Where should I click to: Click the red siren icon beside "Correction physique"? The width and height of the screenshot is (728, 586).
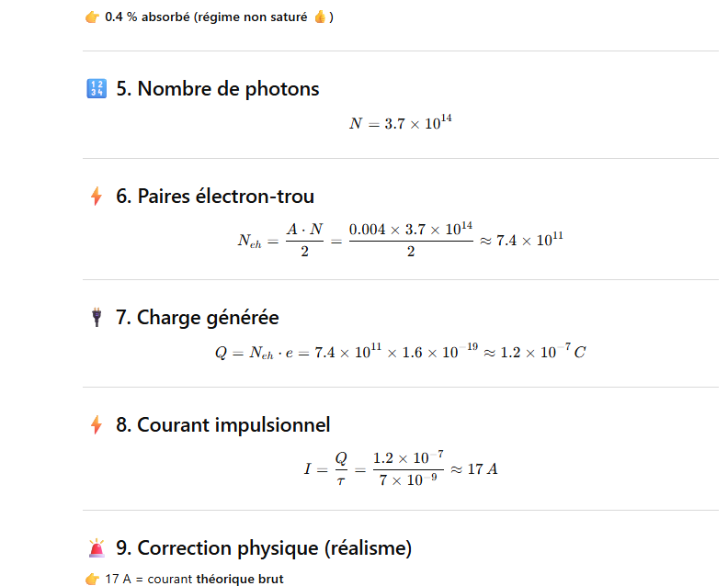tap(96, 548)
